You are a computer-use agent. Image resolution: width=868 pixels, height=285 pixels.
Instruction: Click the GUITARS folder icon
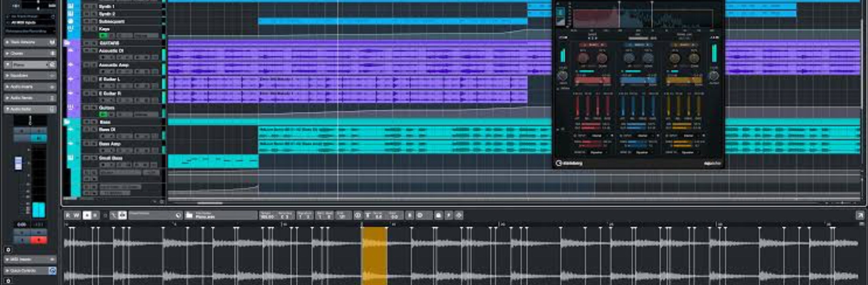pos(67,43)
